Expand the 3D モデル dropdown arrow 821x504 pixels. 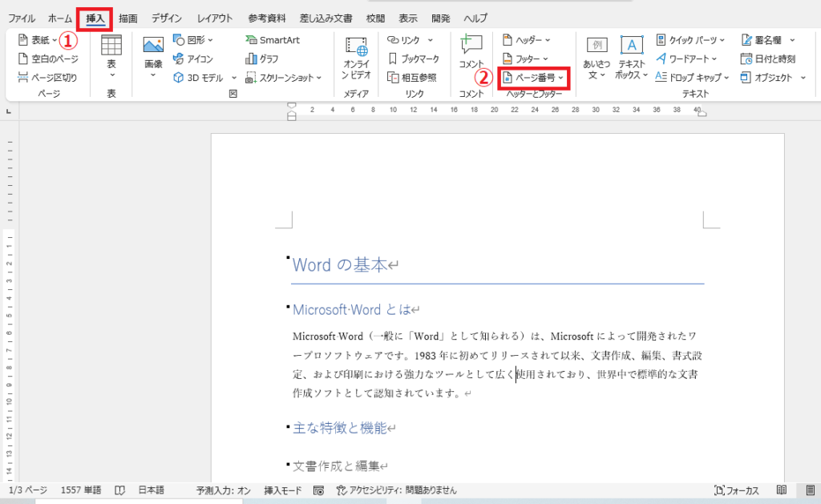coord(234,78)
